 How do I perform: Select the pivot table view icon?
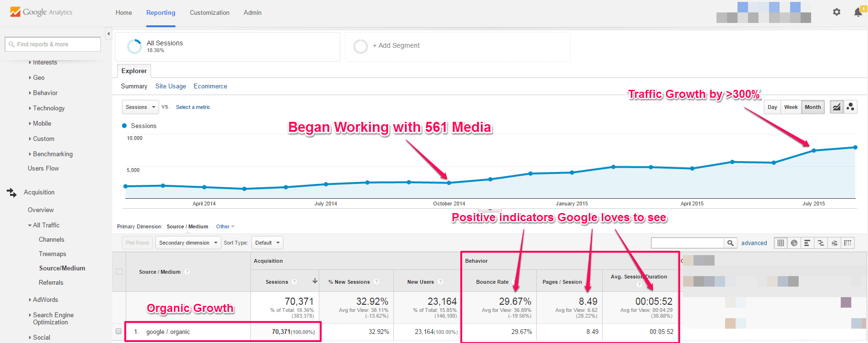click(x=847, y=243)
